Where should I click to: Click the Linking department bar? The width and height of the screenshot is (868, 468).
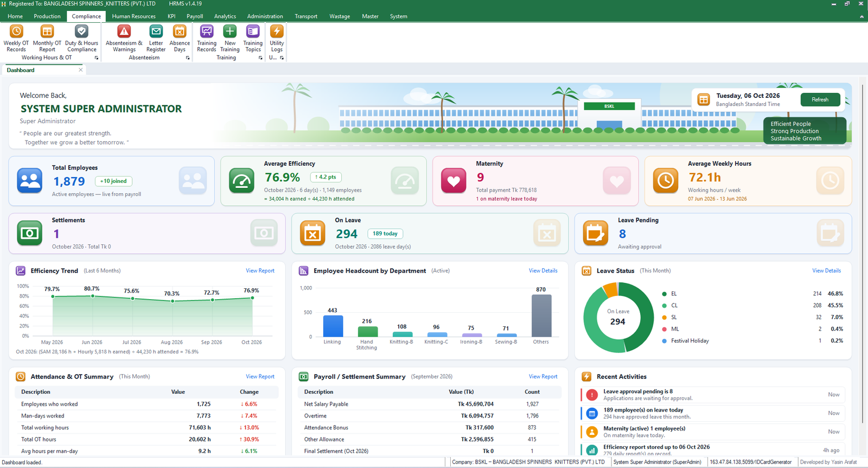(333, 326)
